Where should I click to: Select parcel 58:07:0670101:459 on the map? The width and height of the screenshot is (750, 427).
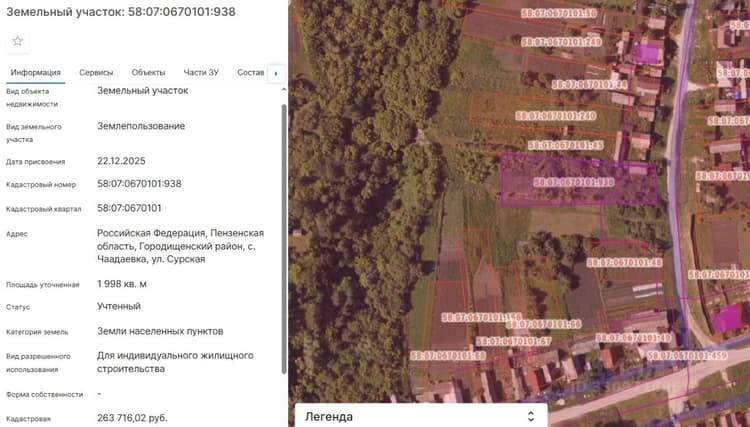click(x=687, y=356)
